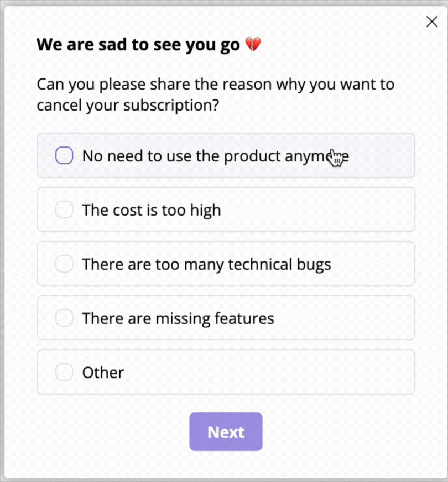
Task: Click empty right side of 'Other' option row
Action: coord(332,373)
